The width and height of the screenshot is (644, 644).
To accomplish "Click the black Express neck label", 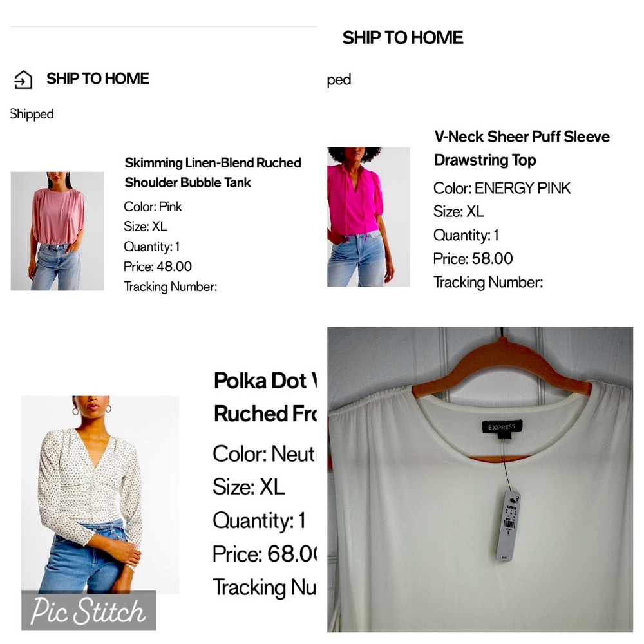I will (502, 427).
